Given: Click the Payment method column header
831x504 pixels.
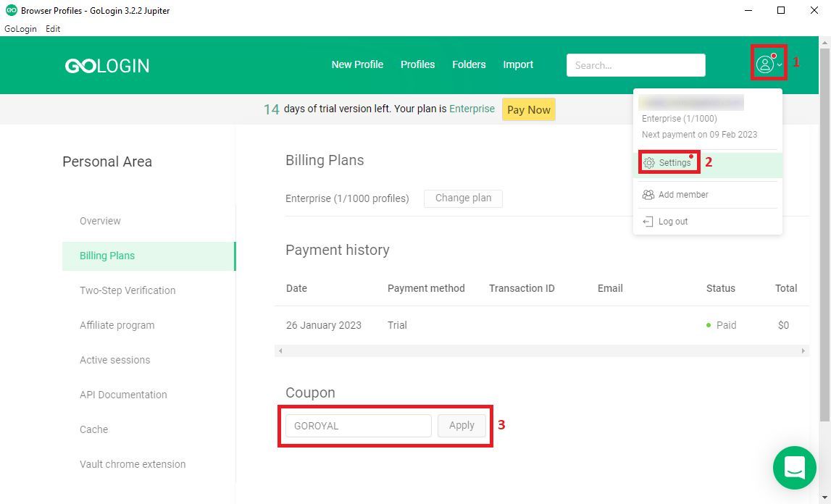Looking at the screenshot, I should coord(426,288).
